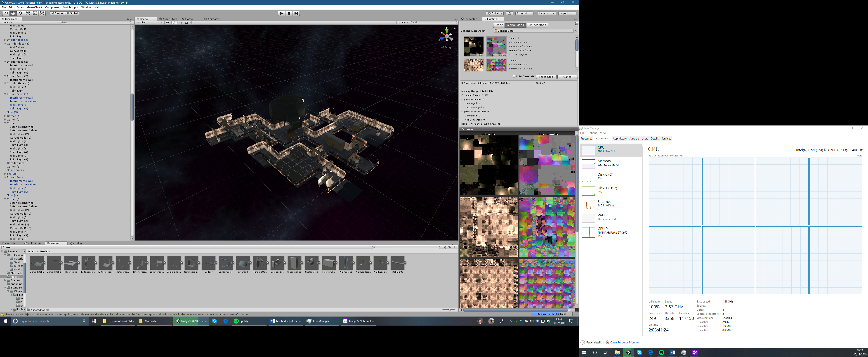Enable the Auto Generate checkbox
This screenshot has height=357, width=868.
(514, 76)
